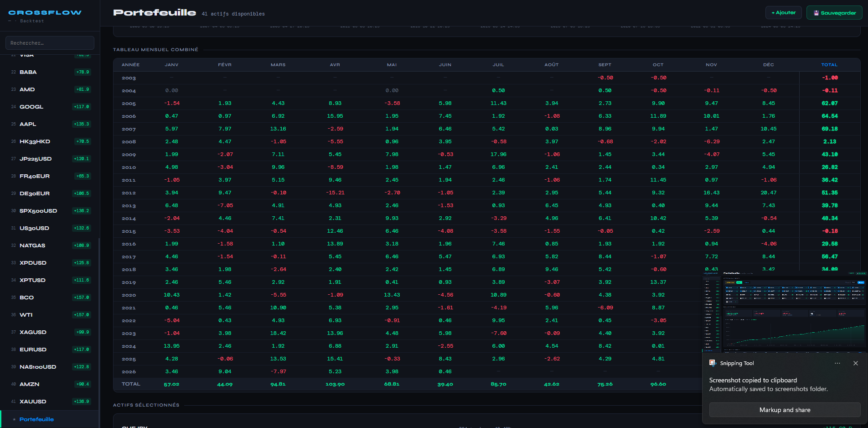Select WTI in the sidebar
868x428 pixels.
click(x=50, y=315)
